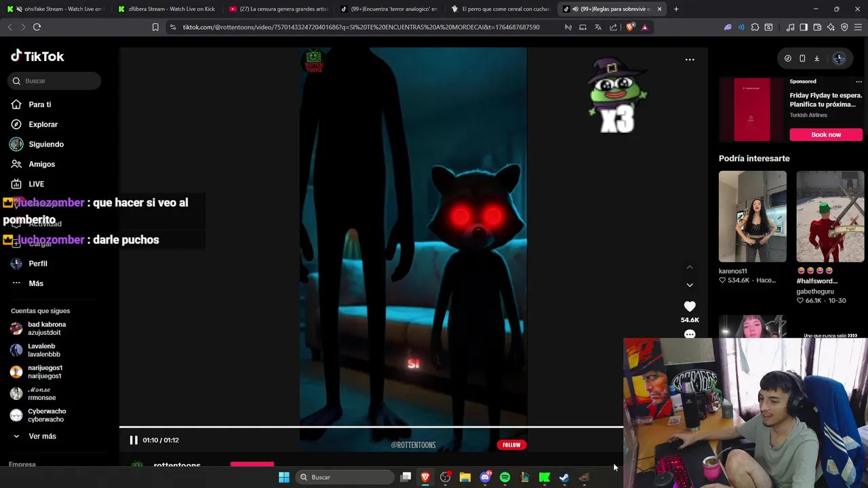Open Steam from the taskbar
The width and height of the screenshot is (868, 488).
click(564, 477)
